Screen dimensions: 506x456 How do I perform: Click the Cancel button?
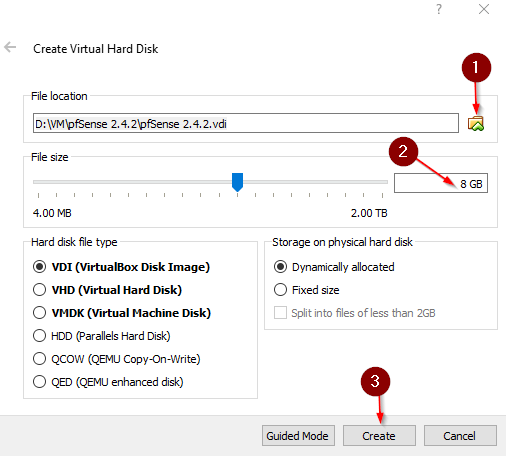[x=460, y=435]
